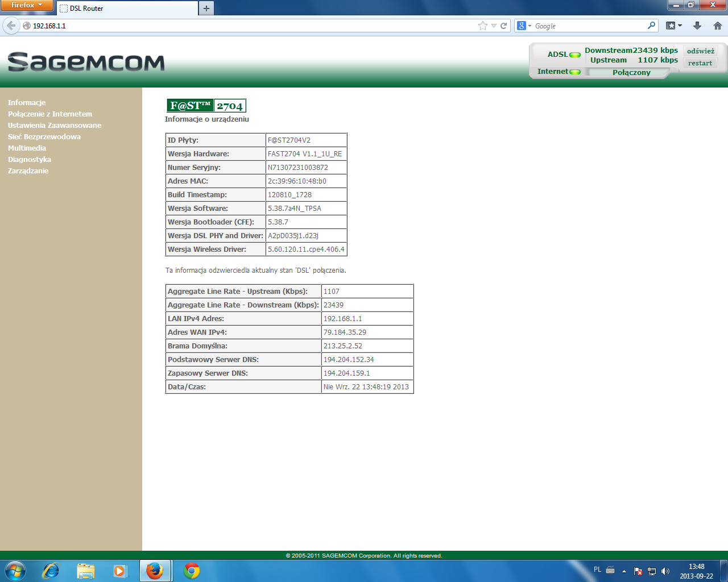Open a new tab with plus button

pos(206,8)
